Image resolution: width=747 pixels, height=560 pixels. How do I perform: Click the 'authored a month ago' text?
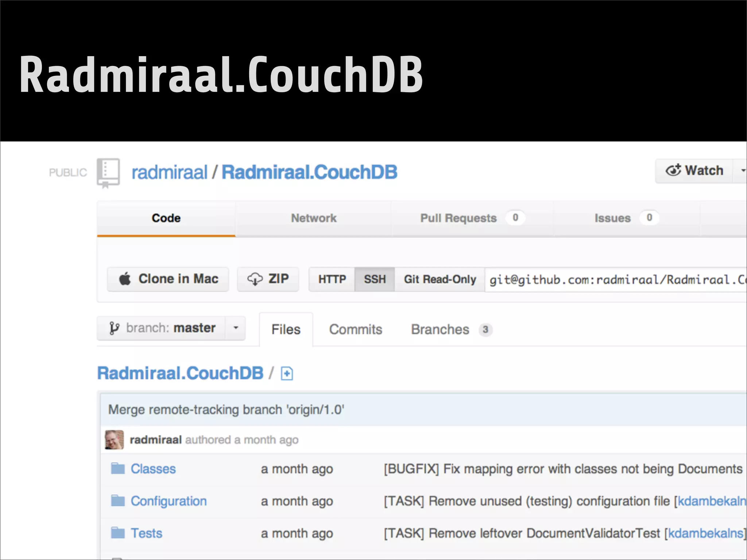[x=242, y=440]
